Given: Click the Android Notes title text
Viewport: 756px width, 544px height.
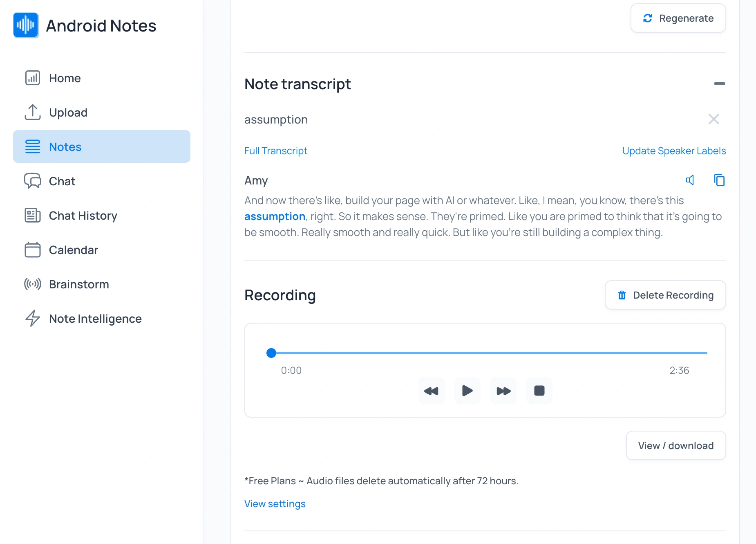Looking at the screenshot, I should click(x=101, y=26).
